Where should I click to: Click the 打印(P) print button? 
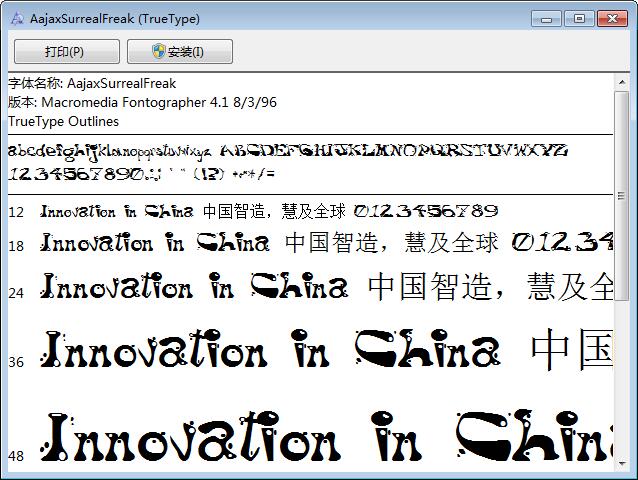[x=67, y=52]
